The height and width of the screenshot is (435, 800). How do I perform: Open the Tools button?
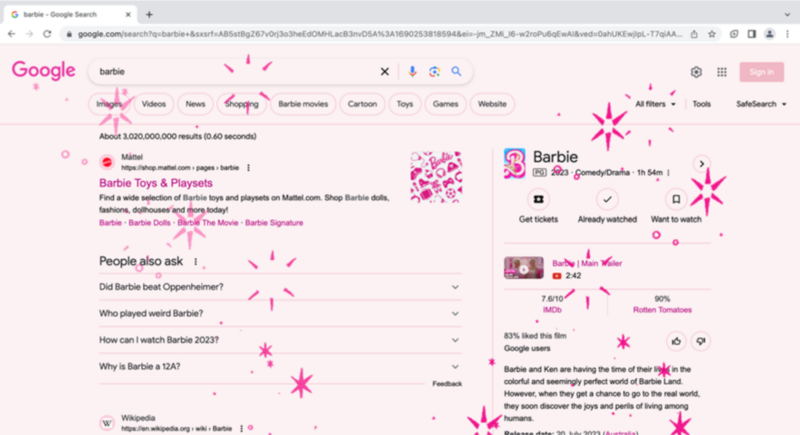coord(702,104)
